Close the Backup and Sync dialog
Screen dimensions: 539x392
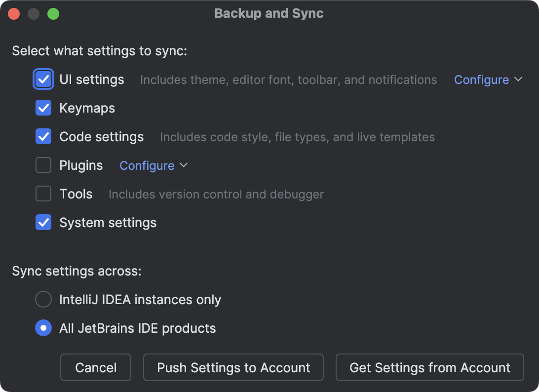(x=13, y=13)
